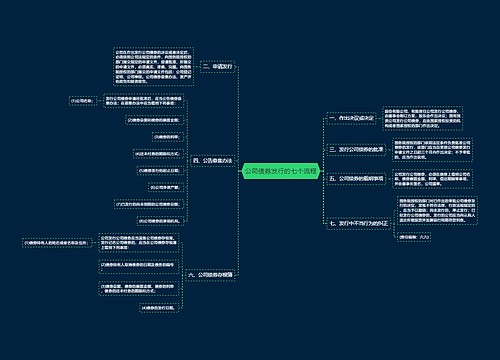Image resolution: width=500 pixels, height=360 pixels.
Task: Click the (3)债券的利率 leaf node
Action: click(167, 137)
